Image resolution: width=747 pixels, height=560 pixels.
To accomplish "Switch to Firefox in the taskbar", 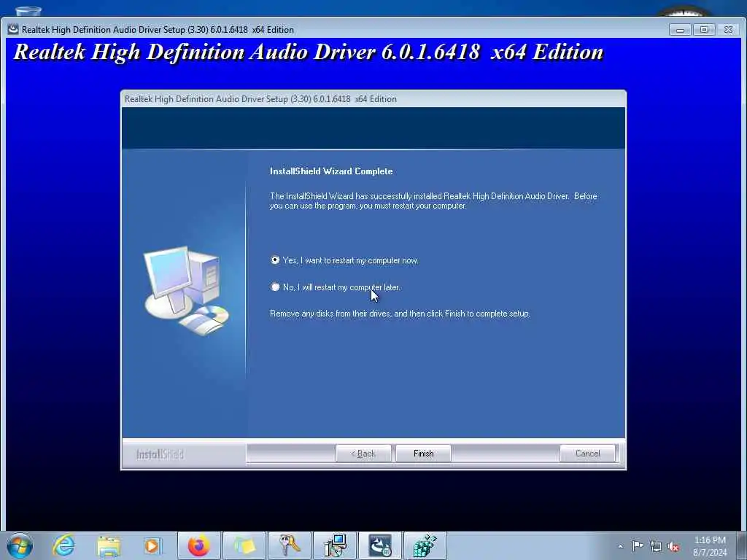I will tap(198, 545).
